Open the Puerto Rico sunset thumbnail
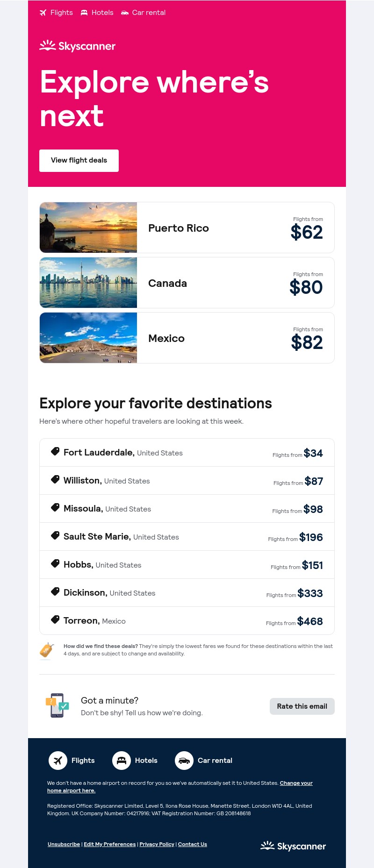 (88, 228)
